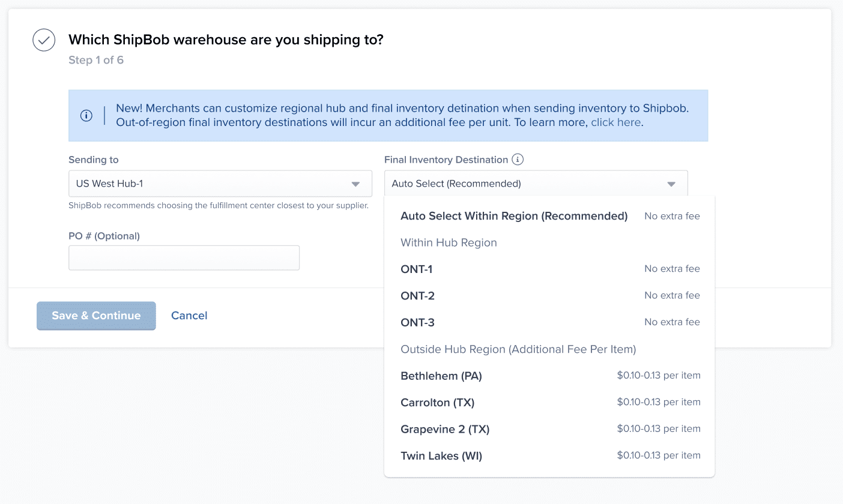Click info icon beside Final Inventory Destination

[x=518, y=160]
